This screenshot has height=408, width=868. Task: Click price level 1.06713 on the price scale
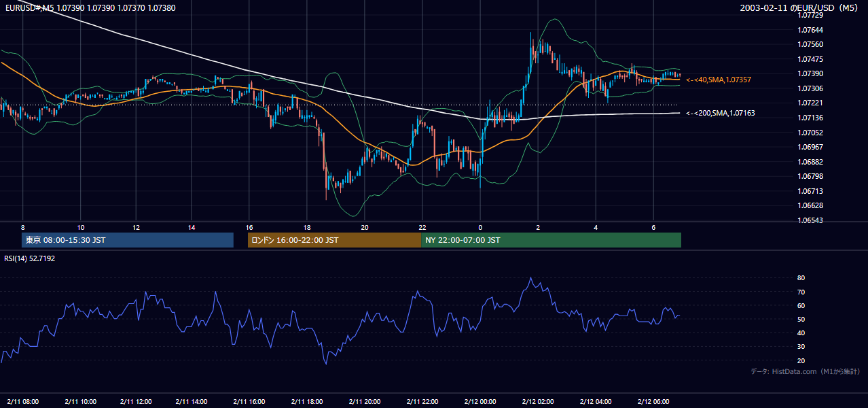(810, 191)
